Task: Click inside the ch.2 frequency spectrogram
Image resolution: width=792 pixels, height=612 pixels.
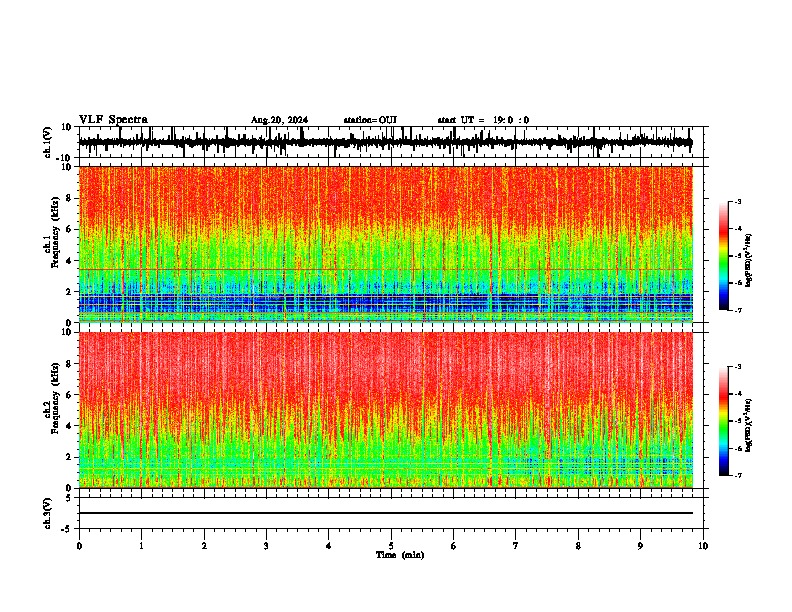Action: (386, 410)
